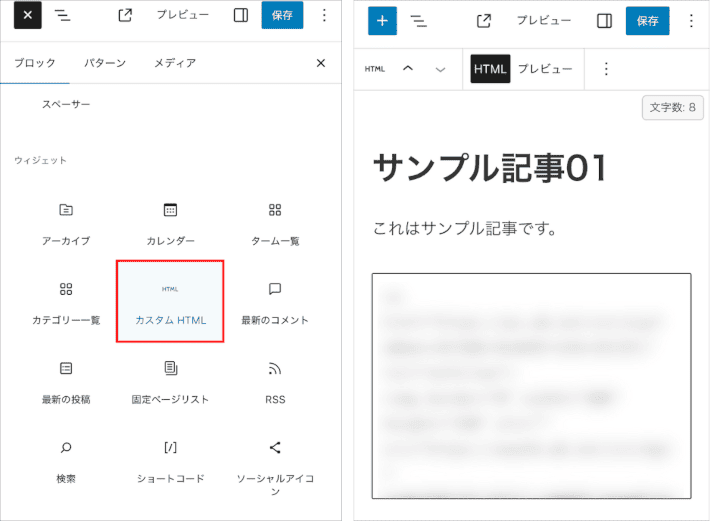The height and width of the screenshot is (521, 710).
Task: Click the サンプル記事01 title field
Action: (x=490, y=168)
